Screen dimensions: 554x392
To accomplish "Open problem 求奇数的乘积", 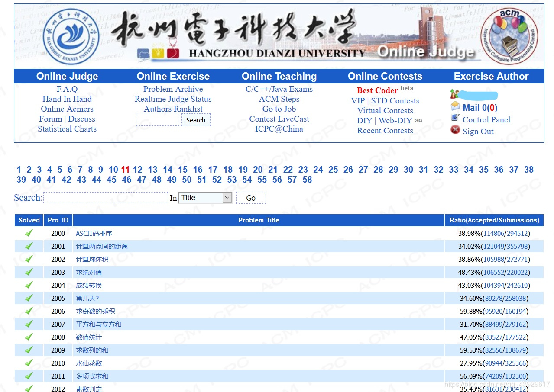I will tap(95, 312).
